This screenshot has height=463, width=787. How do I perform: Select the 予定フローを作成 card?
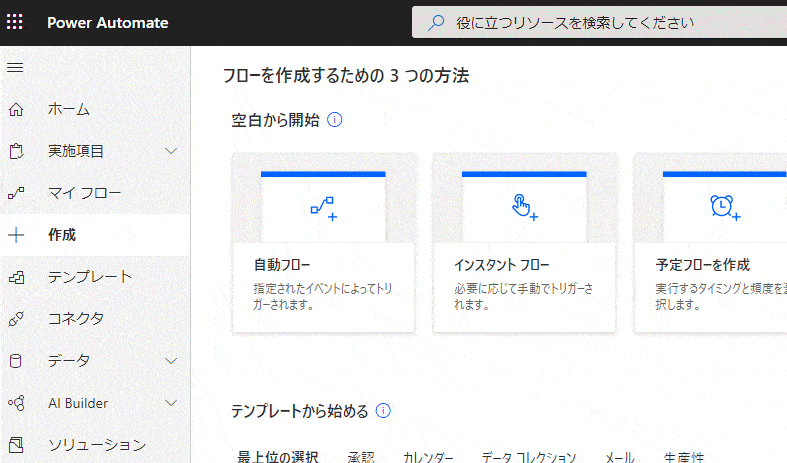tap(710, 243)
